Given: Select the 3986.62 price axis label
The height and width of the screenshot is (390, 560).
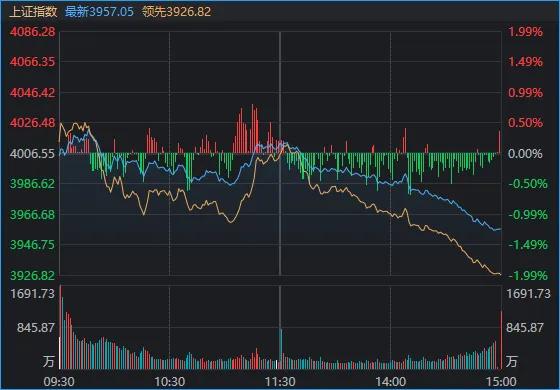Looking at the screenshot, I should 33,184.
